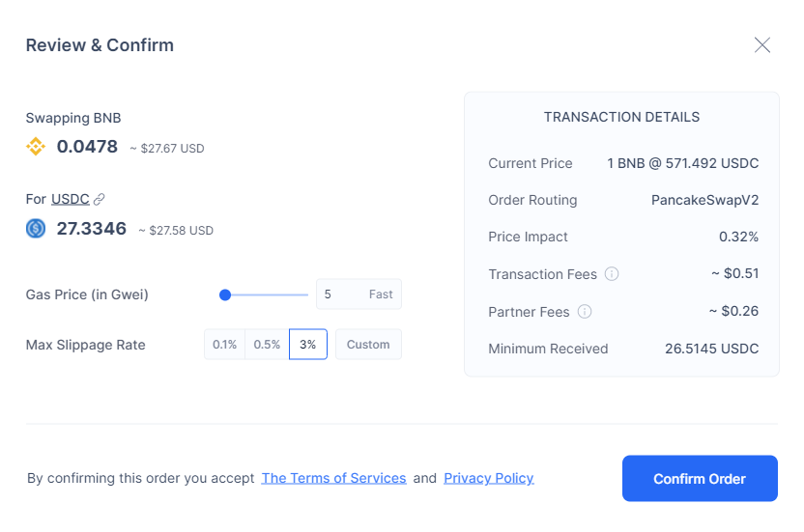
Task: Click the 0.0478 BNB swap amount
Action: click(87, 147)
